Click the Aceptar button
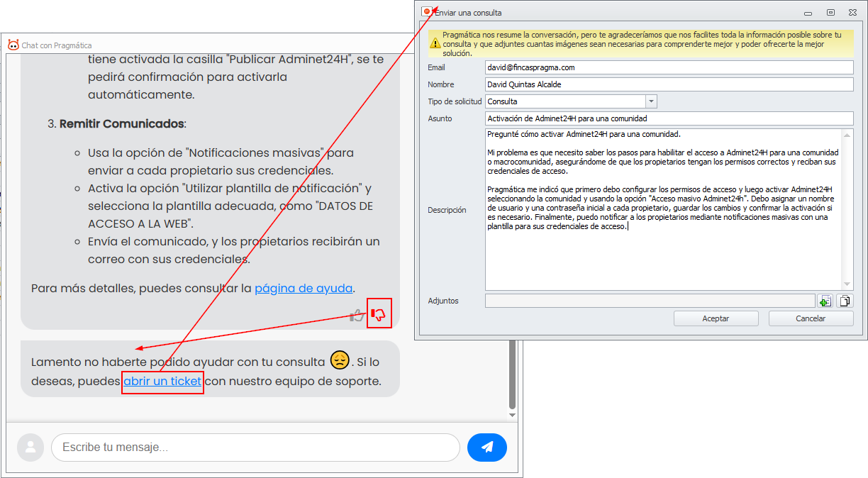Image resolution: width=868 pixels, height=478 pixels. (x=716, y=318)
